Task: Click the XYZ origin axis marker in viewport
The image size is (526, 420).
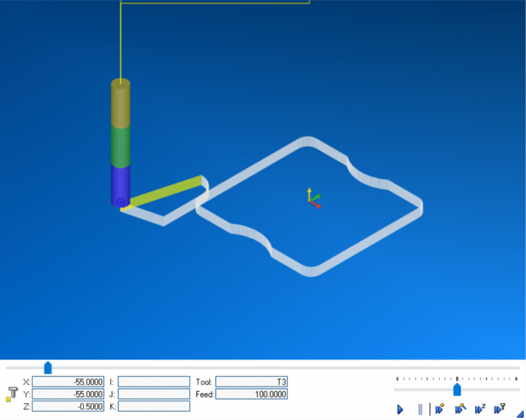Action: pyautogui.click(x=312, y=198)
